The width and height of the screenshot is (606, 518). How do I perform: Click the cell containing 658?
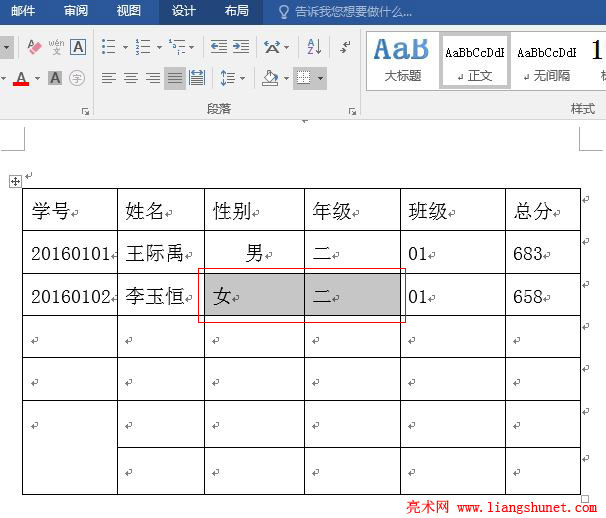click(x=543, y=295)
